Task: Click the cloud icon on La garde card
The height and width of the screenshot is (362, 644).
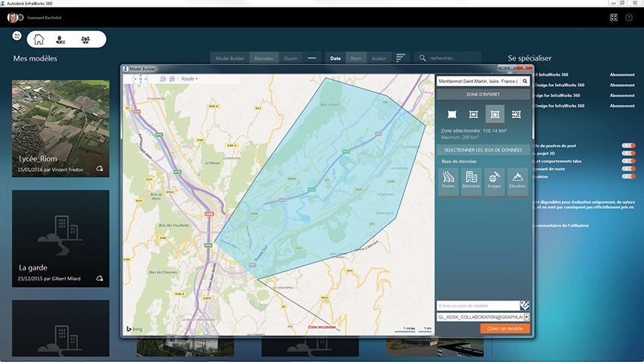Action: (99, 278)
